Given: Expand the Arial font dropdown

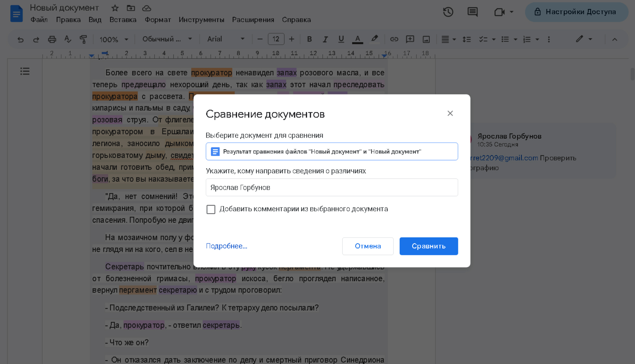Looking at the screenshot, I should (x=226, y=39).
